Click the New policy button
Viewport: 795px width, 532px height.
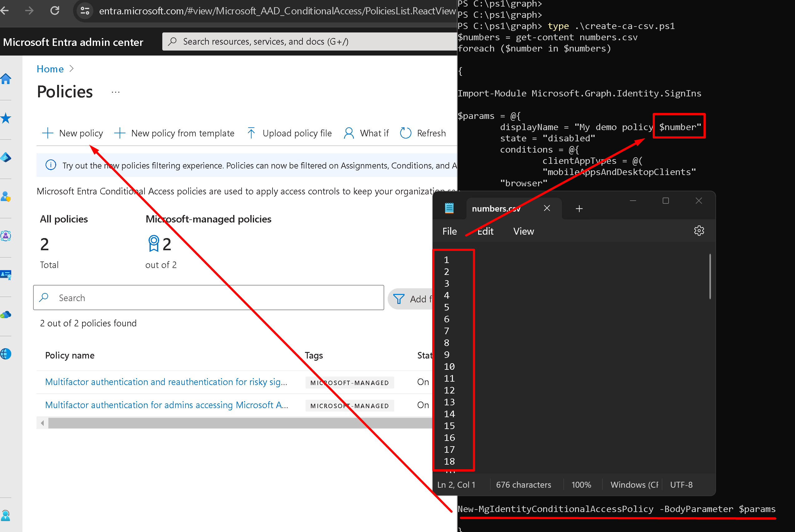click(73, 133)
